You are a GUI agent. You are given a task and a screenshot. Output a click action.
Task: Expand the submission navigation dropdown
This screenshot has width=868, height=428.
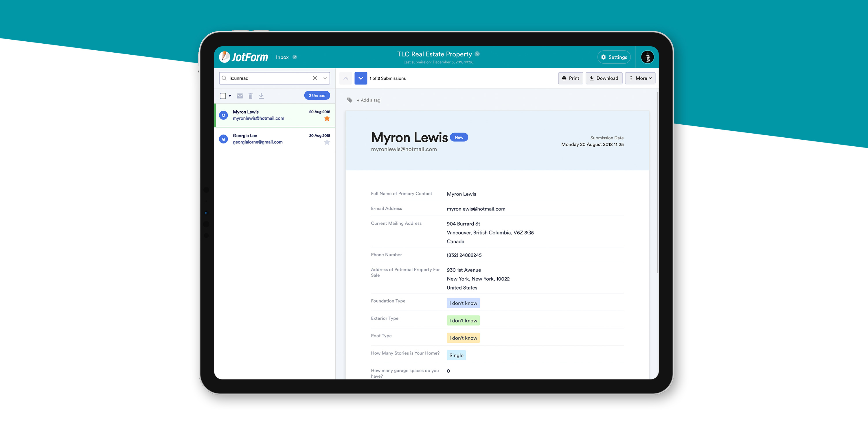(360, 78)
